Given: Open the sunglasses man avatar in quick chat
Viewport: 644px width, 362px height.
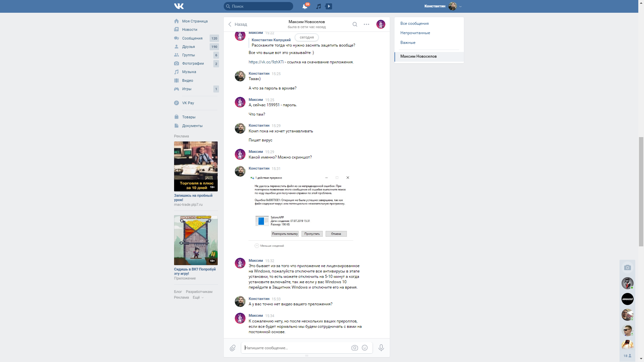Looking at the screenshot, I should point(627,330).
